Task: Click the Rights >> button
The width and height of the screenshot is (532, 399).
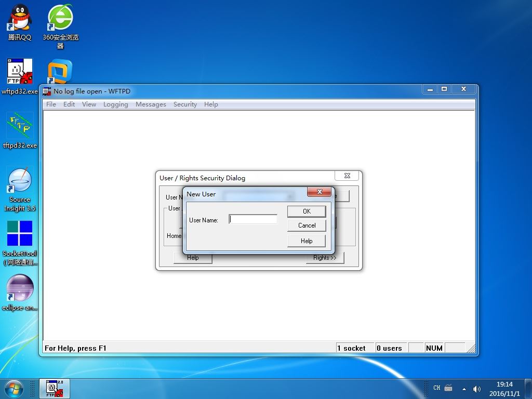Action: [325, 258]
